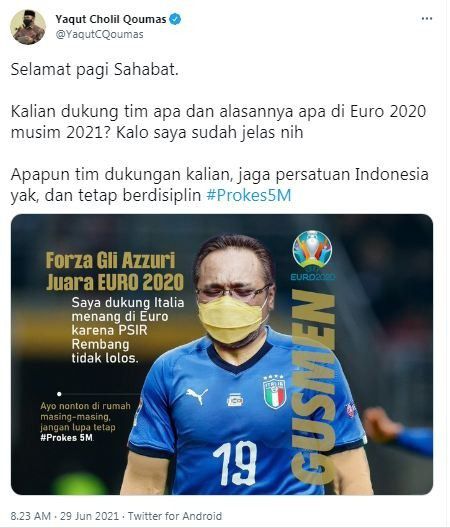Open the @YaqutCQoumas handle
The height and width of the screenshot is (528, 450).
click(x=100, y=34)
